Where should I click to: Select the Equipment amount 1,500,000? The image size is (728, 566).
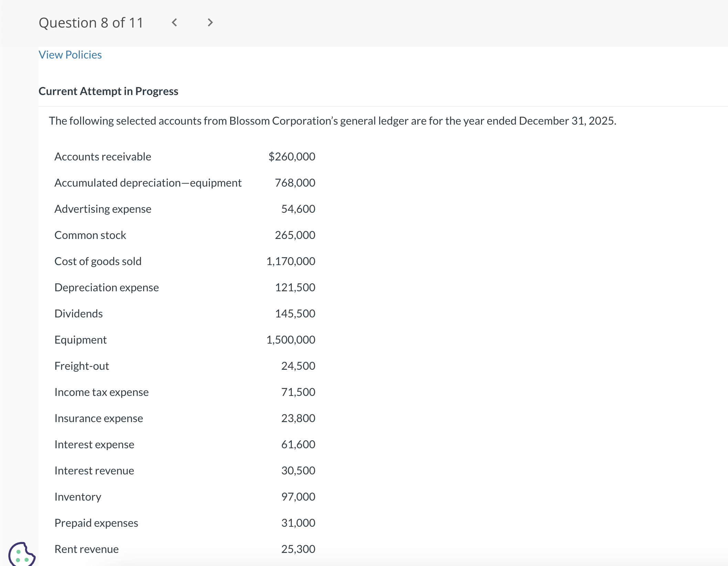291,340
